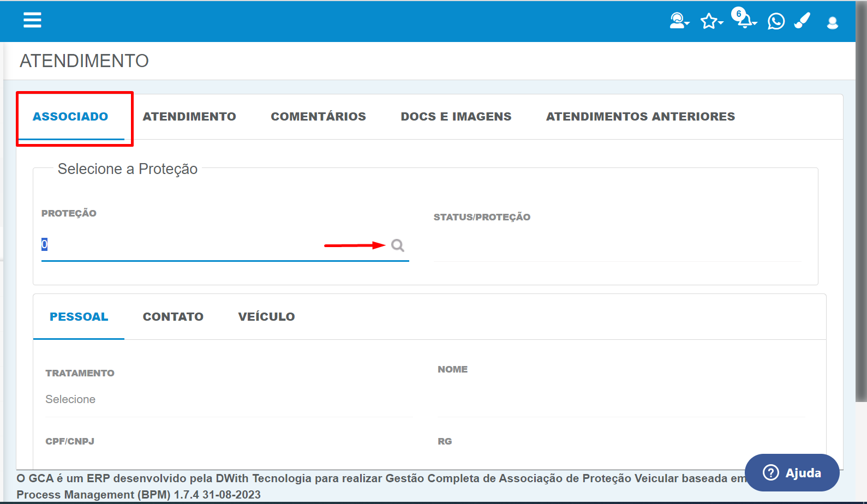
Task: Open the favorites star menu
Action: [711, 21]
